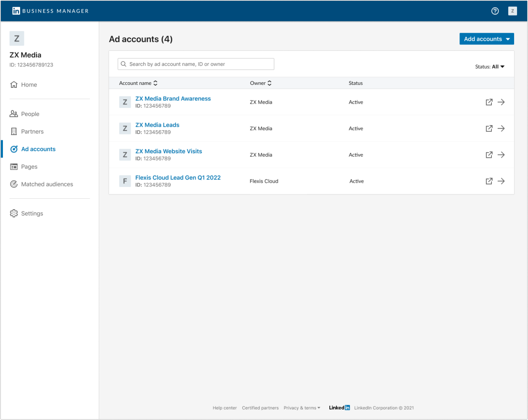The width and height of the screenshot is (528, 420).
Task: Toggle sorting on the Owner column
Action: (269, 83)
